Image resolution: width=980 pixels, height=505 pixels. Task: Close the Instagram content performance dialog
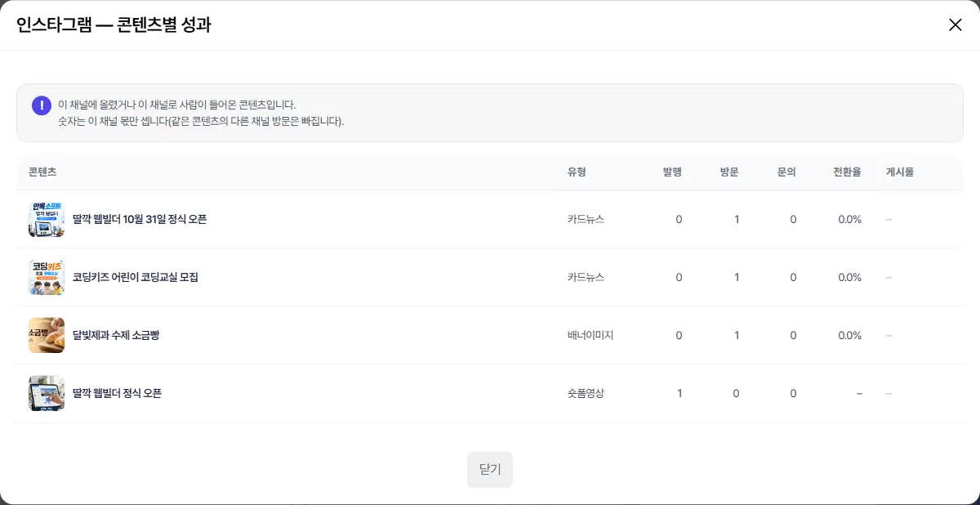pyautogui.click(x=955, y=25)
